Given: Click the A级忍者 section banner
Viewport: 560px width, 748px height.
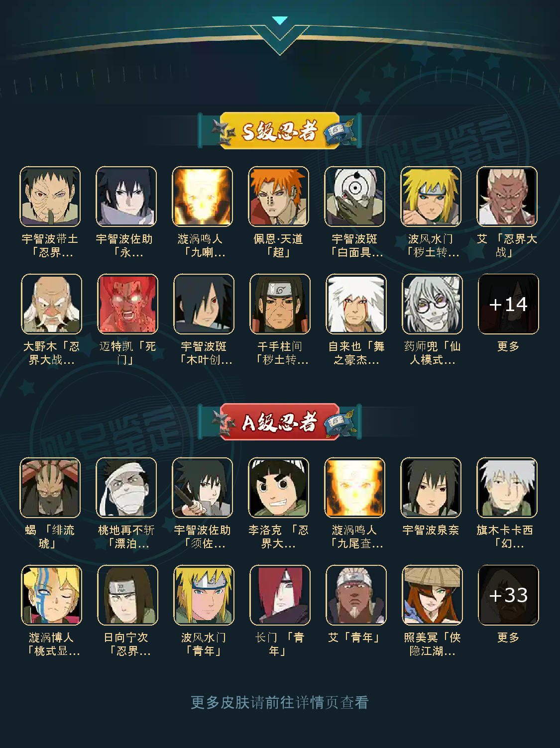Looking at the screenshot, I should (280, 422).
